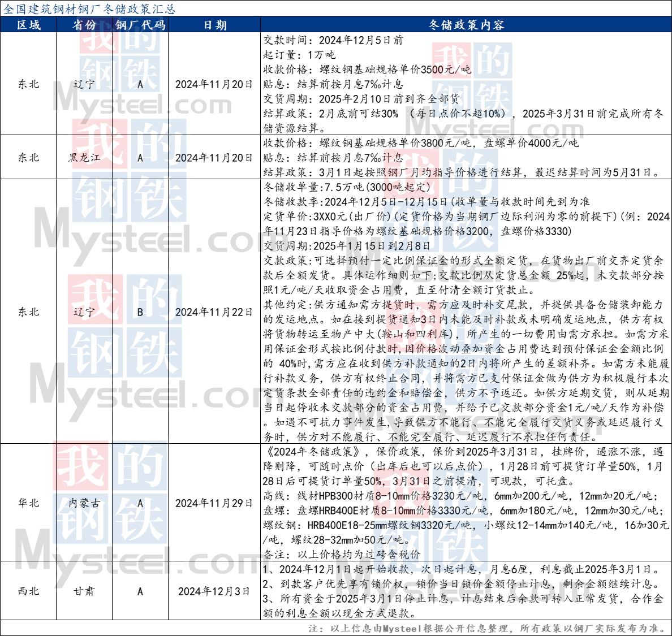Click the 东北 region cell in 黑龙江 row
The image size is (672, 636).
28,158
